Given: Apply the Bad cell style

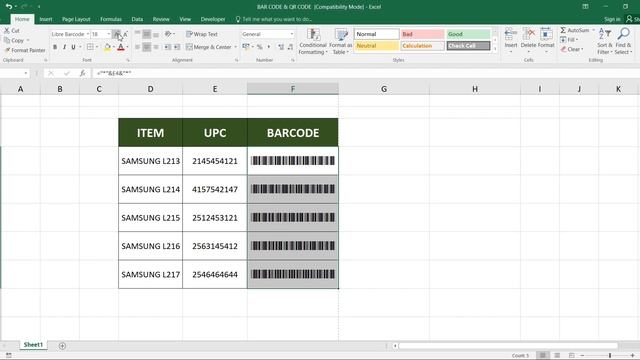Looking at the screenshot, I should 422,34.
